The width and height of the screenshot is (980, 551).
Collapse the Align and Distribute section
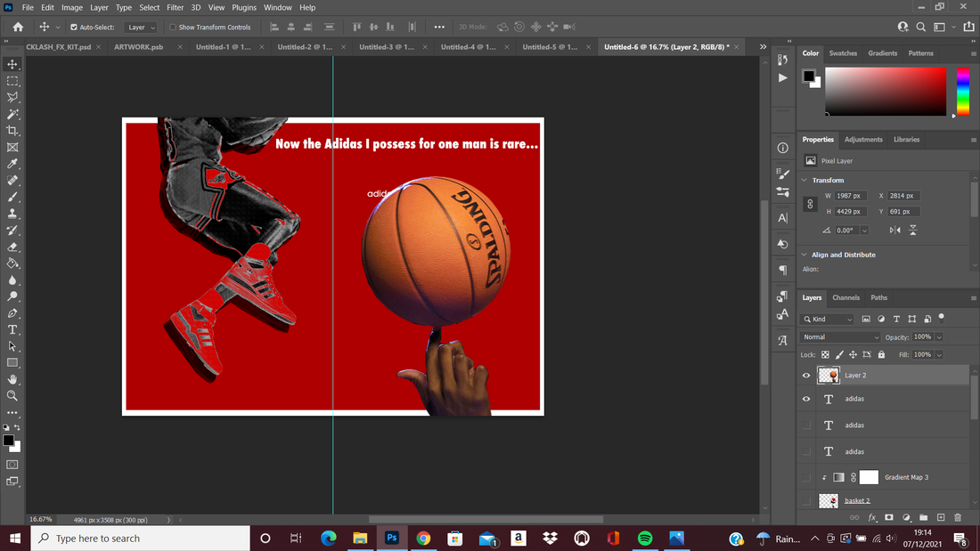804,255
